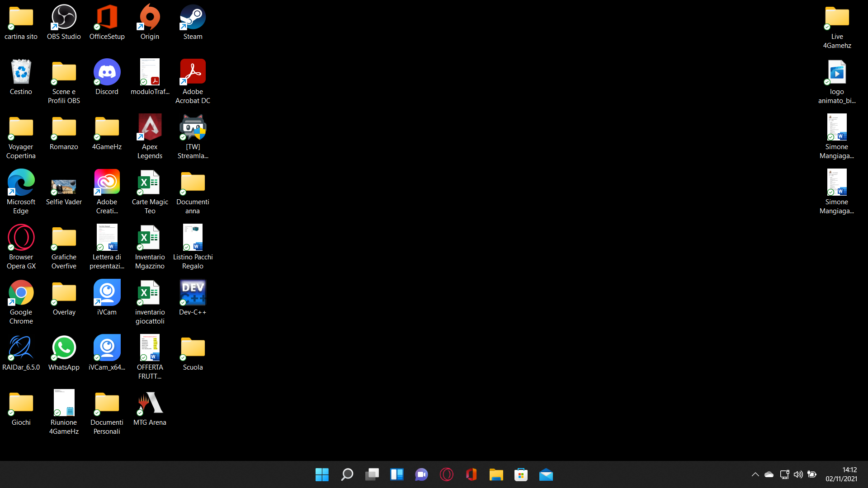Open the Cestino recycle bin
Image resolution: width=868 pixels, height=488 pixels.
point(21,78)
